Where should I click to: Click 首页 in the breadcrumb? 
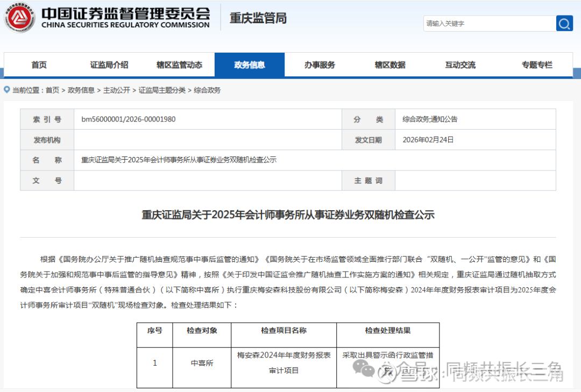point(52,90)
